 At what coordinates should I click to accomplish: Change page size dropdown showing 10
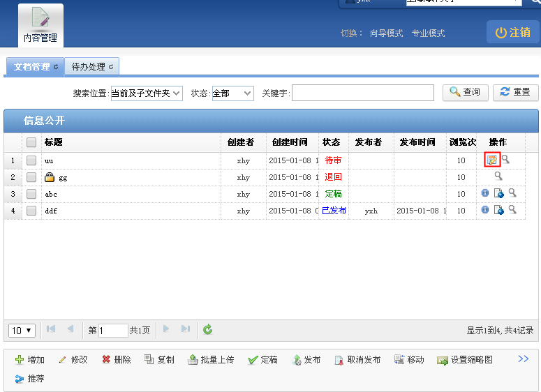(22, 330)
